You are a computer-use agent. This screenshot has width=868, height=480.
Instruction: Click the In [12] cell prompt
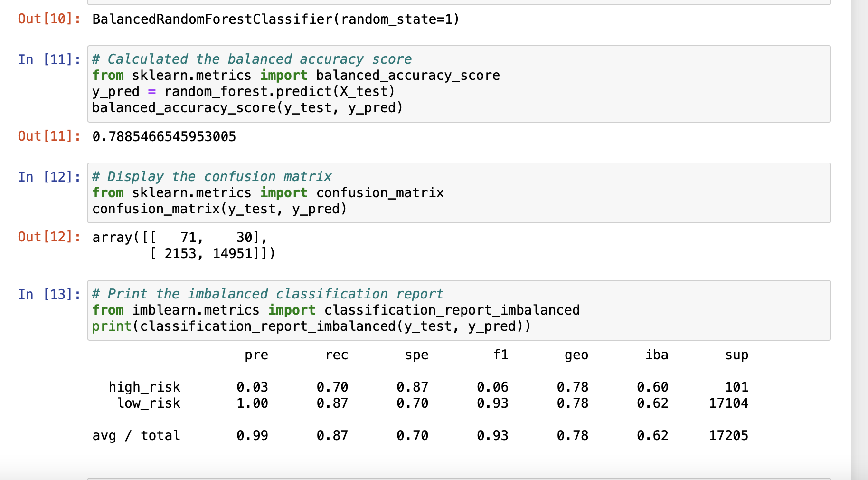[x=49, y=176]
